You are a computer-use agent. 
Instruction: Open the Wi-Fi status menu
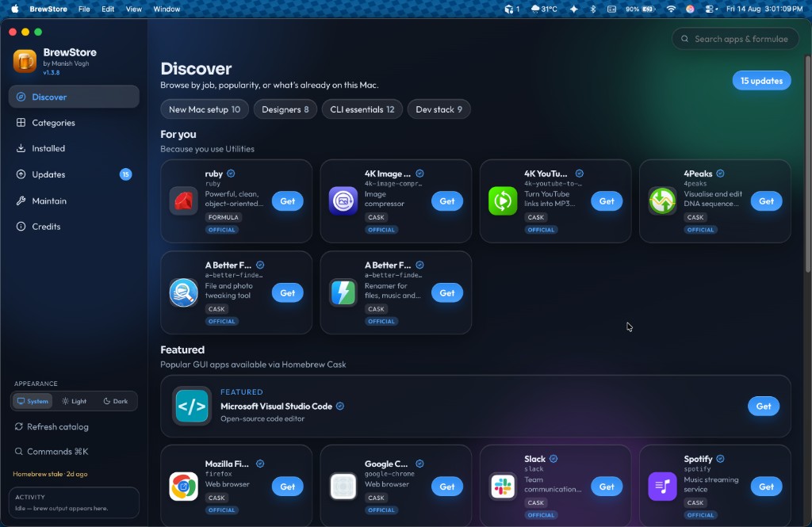(x=671, y=9)
